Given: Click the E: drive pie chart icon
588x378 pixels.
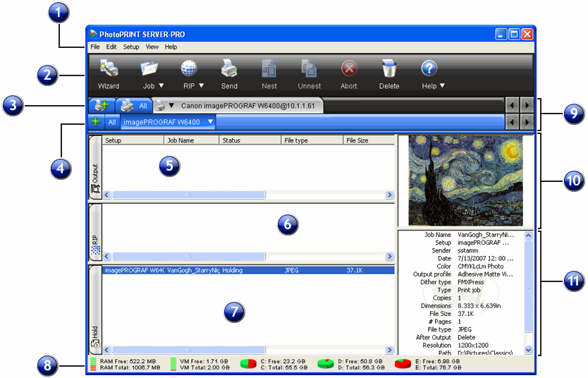Looking at the screenshot, I should 403,364.
